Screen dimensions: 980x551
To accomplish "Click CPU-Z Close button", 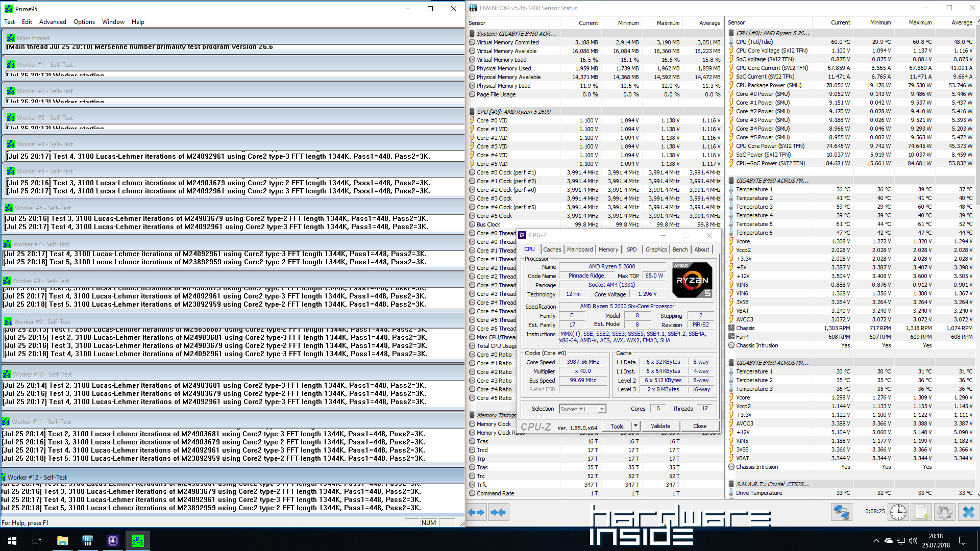I will point(700,426).
